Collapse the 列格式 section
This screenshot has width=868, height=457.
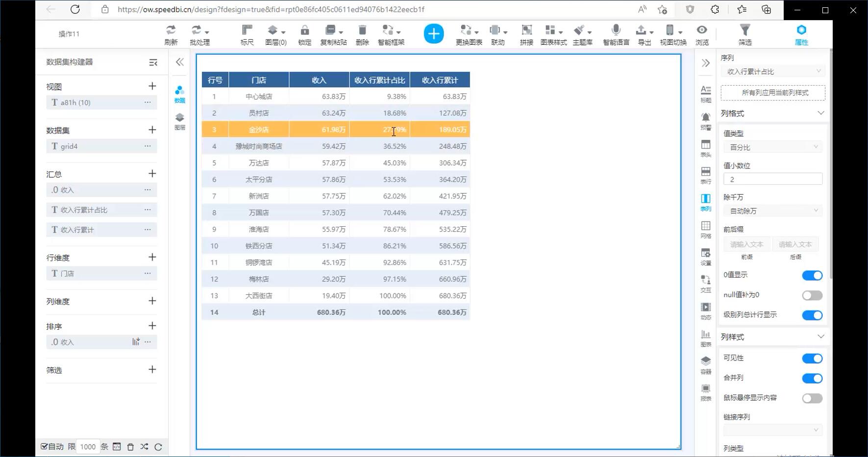tap(820, 113)
